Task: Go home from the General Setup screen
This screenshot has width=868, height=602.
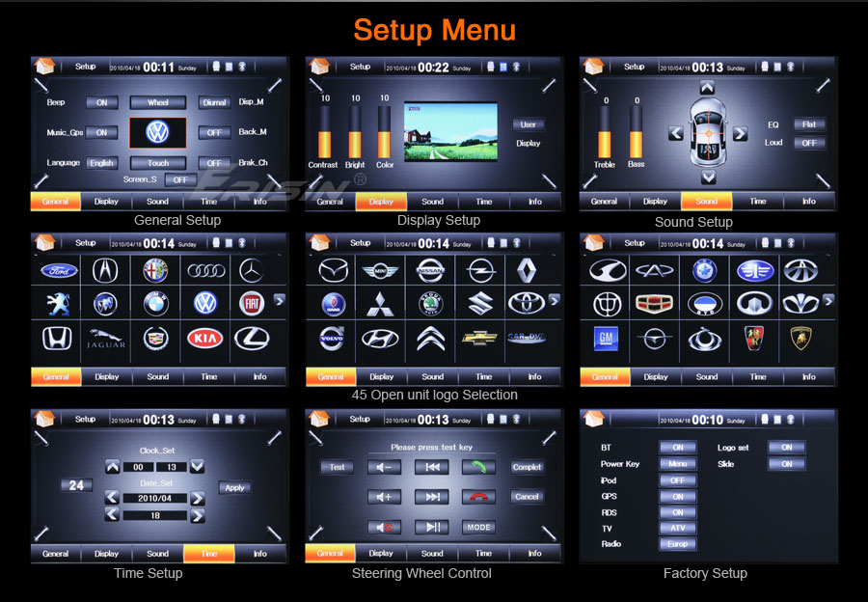Action: pos(44,66)
